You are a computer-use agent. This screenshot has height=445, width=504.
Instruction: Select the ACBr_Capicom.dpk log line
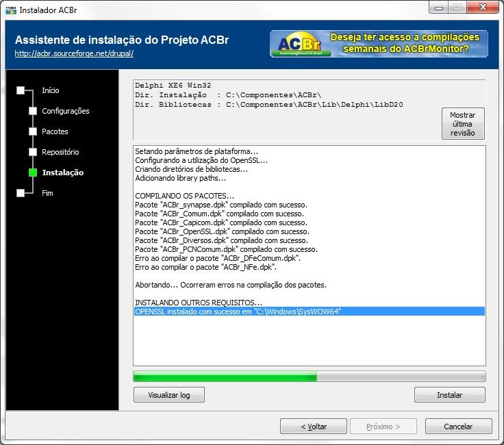click(221, 222)
